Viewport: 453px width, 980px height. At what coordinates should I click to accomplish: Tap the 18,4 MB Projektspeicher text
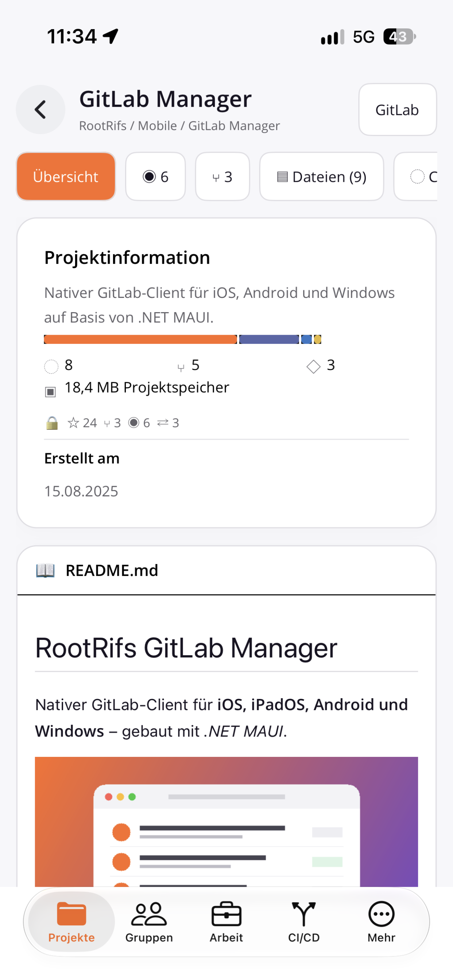pyautogui.click(x=147, y=387)
